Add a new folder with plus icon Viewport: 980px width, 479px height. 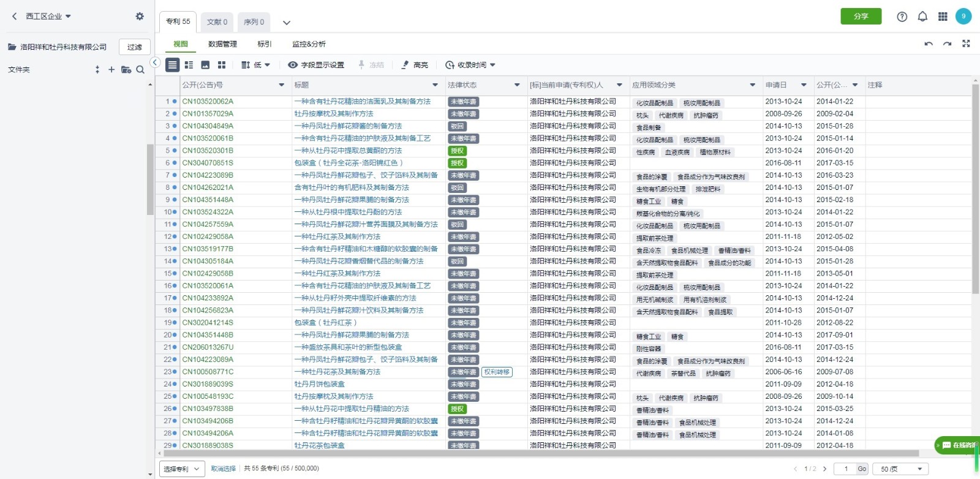point(111,69)
